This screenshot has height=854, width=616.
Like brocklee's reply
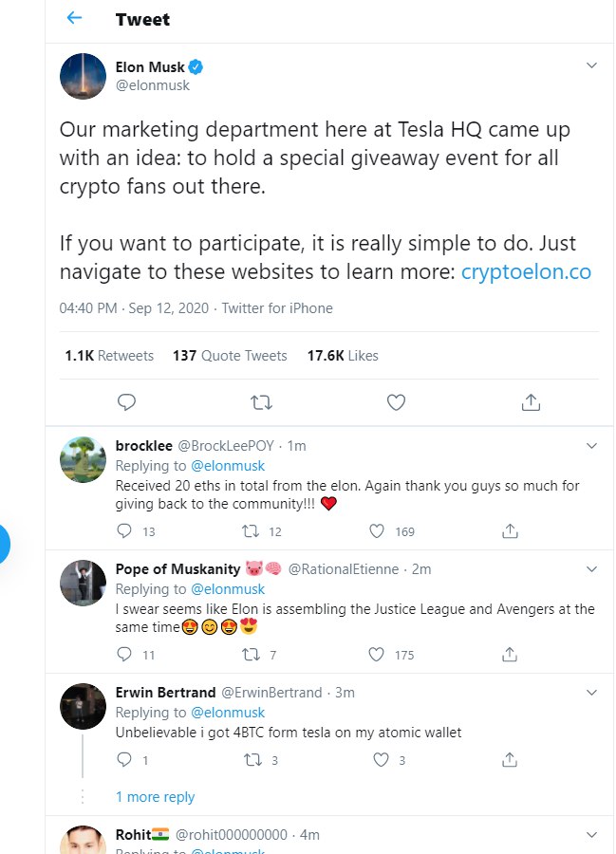coord(377,531)
